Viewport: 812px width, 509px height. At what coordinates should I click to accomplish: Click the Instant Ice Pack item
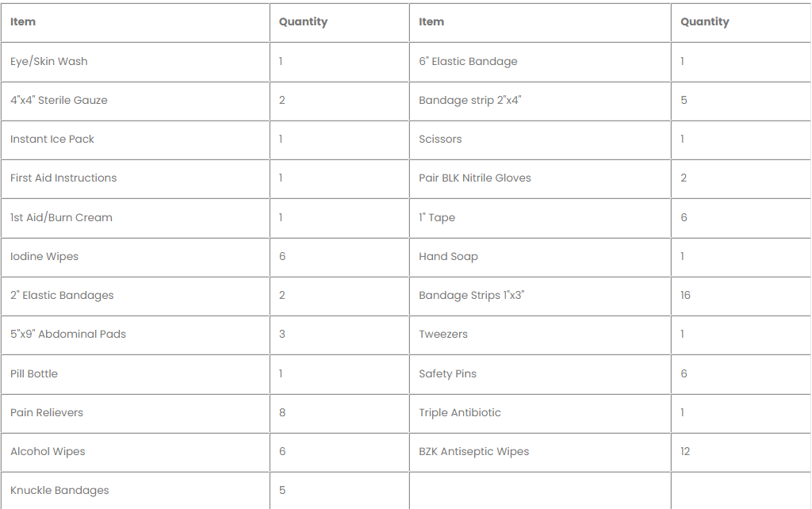52,139
